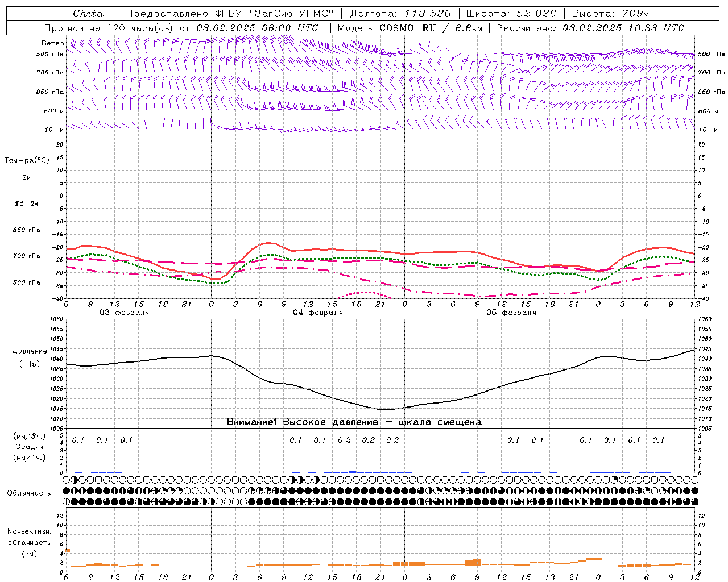Click the station name "Chita" in header
The image size is (728, 582).
(x=88, y=14)
